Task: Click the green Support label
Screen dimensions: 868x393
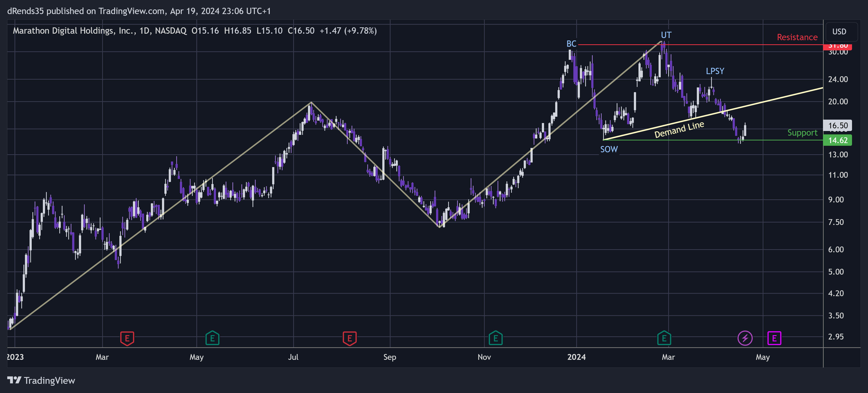Action: coord(802,133)
